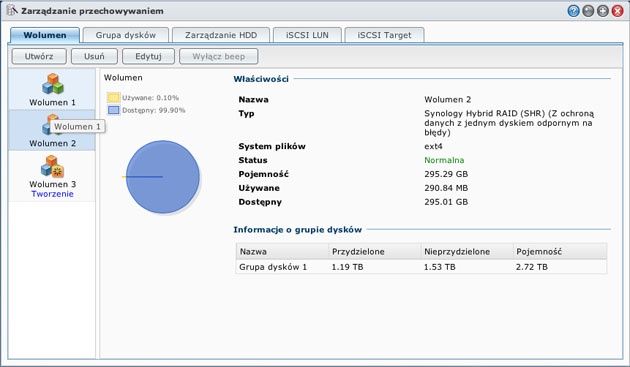
Task: Click the Wolumen 1 tooltip
Action: (x=78, y=126)
